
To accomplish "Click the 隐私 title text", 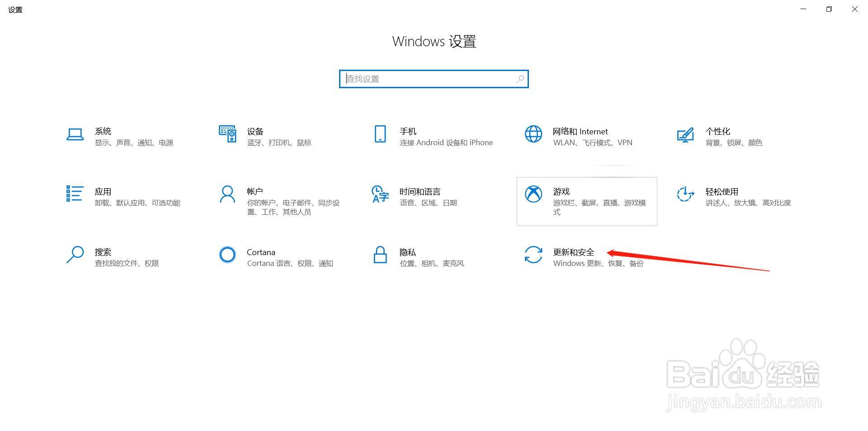I will tap(408, 252).
